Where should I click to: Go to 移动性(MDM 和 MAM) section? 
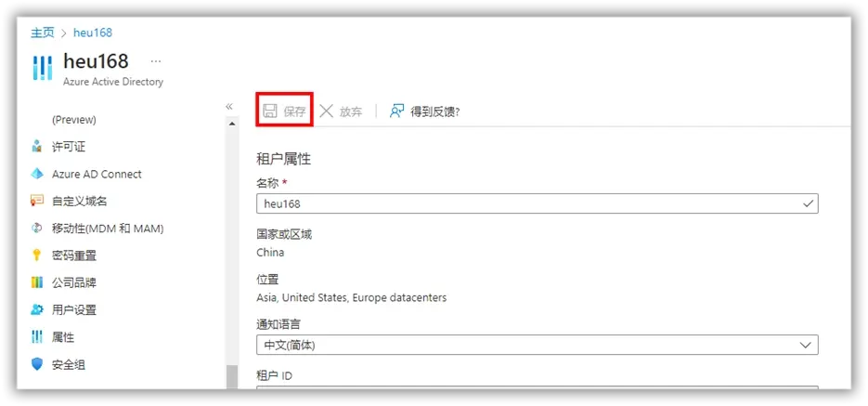pos(108,229)
